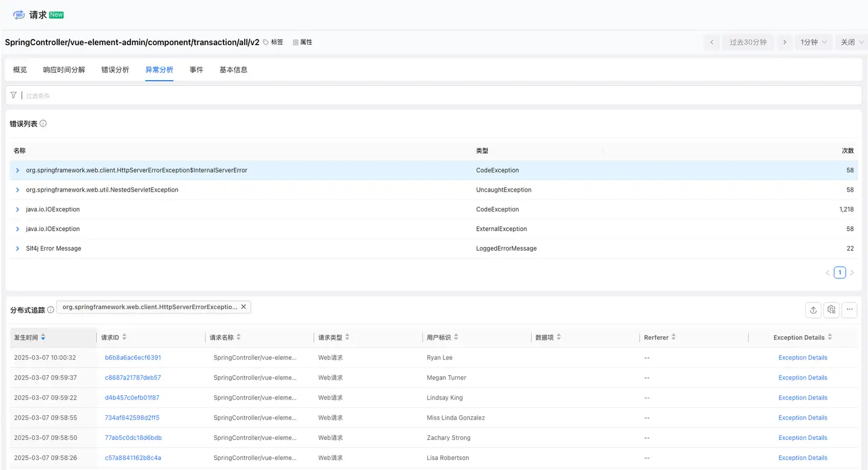
Task: Click the export/upload icon in trace panel
Action: [813, 310]
